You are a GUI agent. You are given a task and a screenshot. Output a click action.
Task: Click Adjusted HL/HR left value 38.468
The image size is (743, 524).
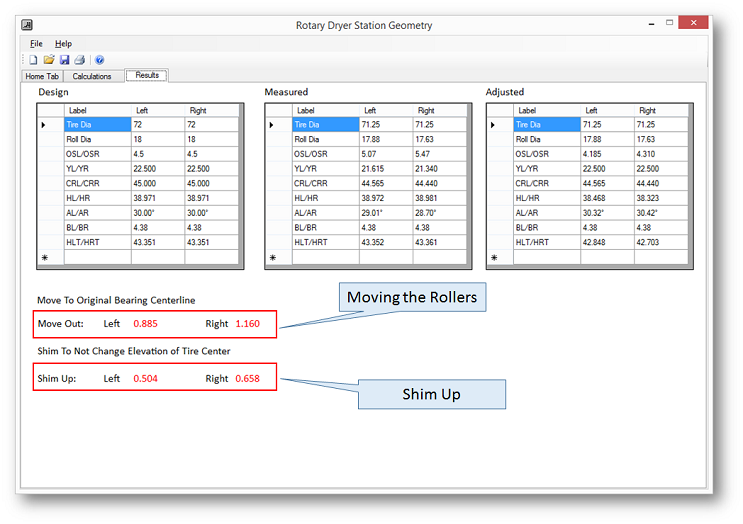[x=607, y=198]
